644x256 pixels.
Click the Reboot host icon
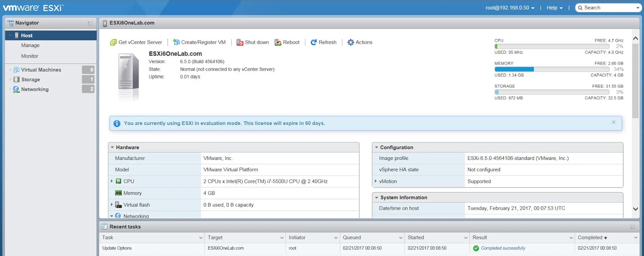click(x=278, y=42)
